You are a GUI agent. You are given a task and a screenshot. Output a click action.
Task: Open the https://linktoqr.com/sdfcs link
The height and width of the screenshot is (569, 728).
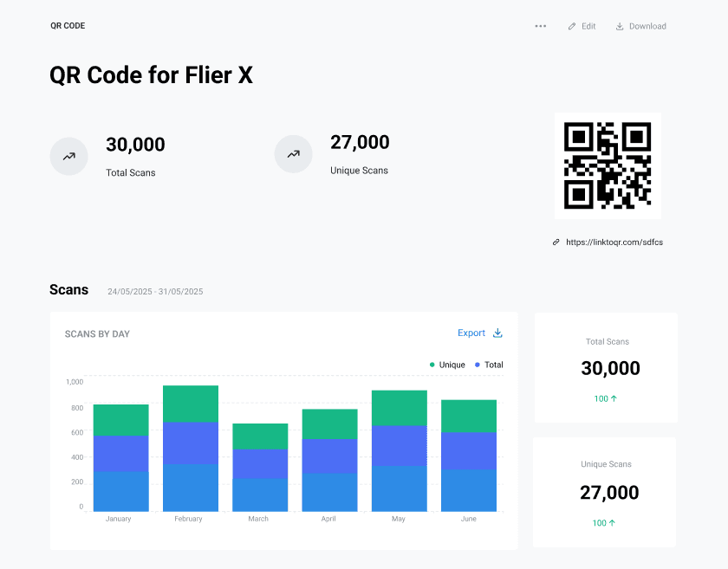click(x=614, y=242)
